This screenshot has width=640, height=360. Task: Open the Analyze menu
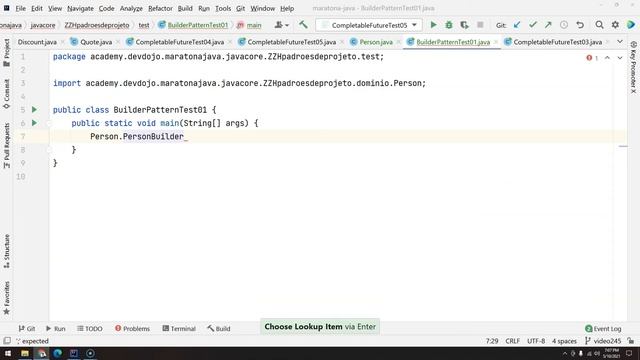coord(131,8)
